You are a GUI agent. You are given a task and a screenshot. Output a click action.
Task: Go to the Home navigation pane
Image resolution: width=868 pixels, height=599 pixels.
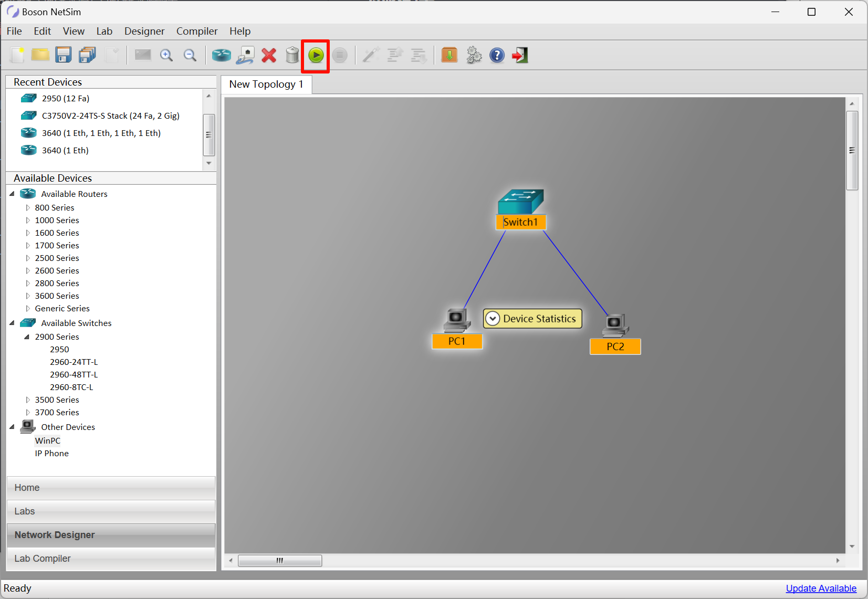click(x=111, y=488)
